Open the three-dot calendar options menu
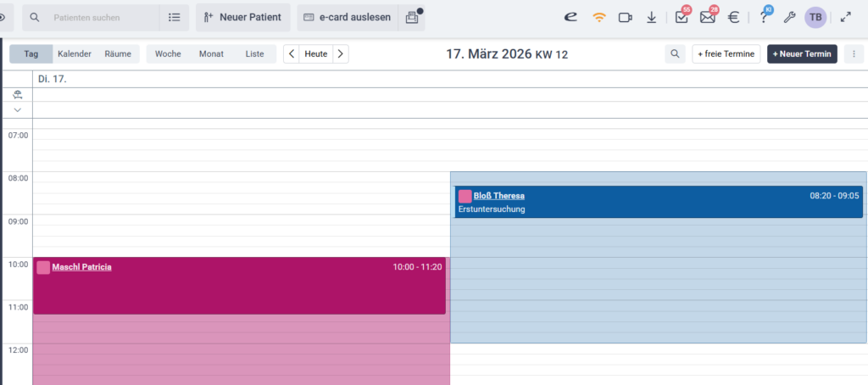The height and width of the screenshot is (385, 868). coord(849,54)
